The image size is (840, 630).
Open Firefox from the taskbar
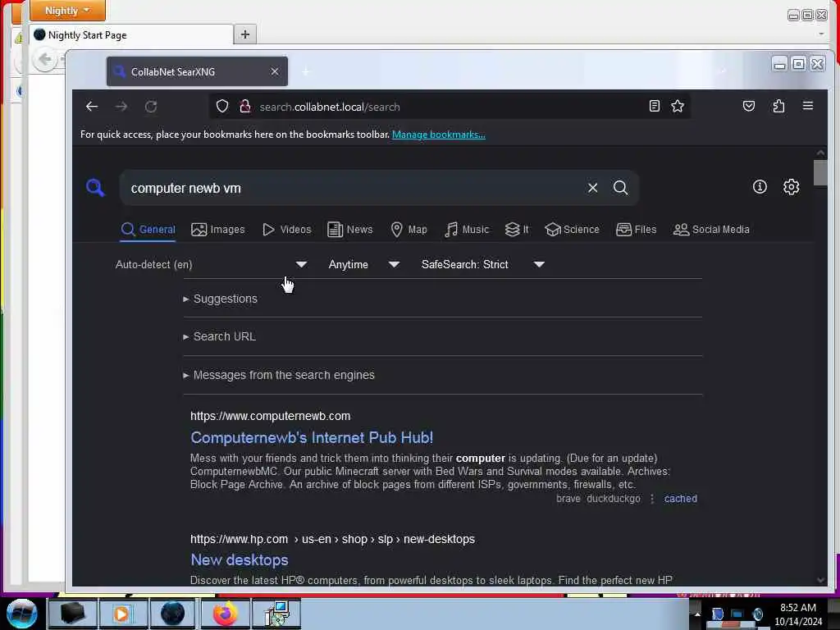point(225,614)
